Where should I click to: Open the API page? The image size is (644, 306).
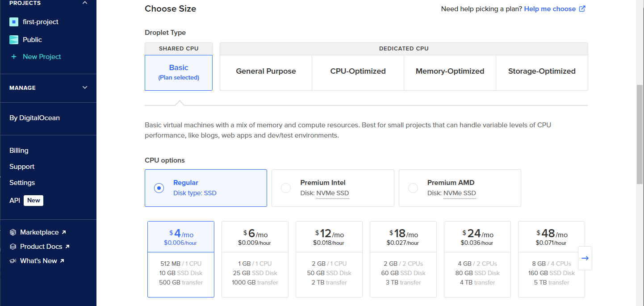pos(15,201)
